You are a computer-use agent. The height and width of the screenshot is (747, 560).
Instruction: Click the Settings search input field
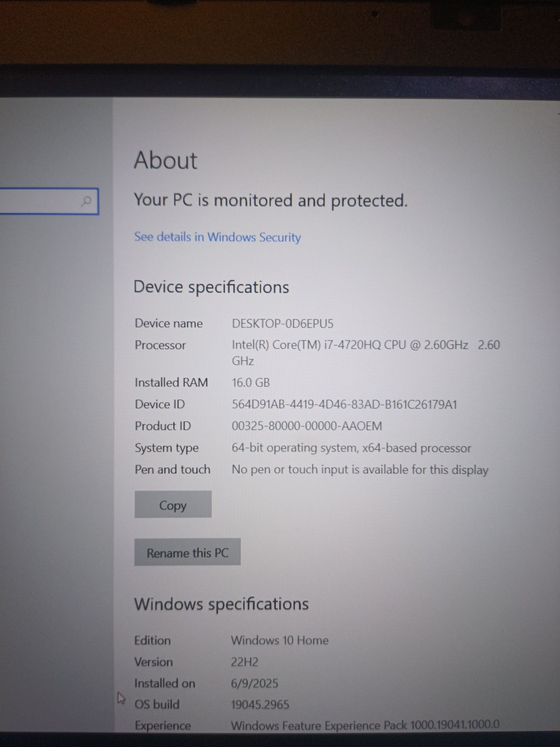pos(49,201)
